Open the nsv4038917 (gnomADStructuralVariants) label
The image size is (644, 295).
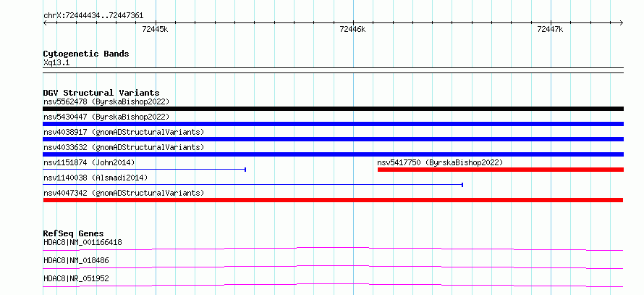pyautogui.click(x=124, y=132)
